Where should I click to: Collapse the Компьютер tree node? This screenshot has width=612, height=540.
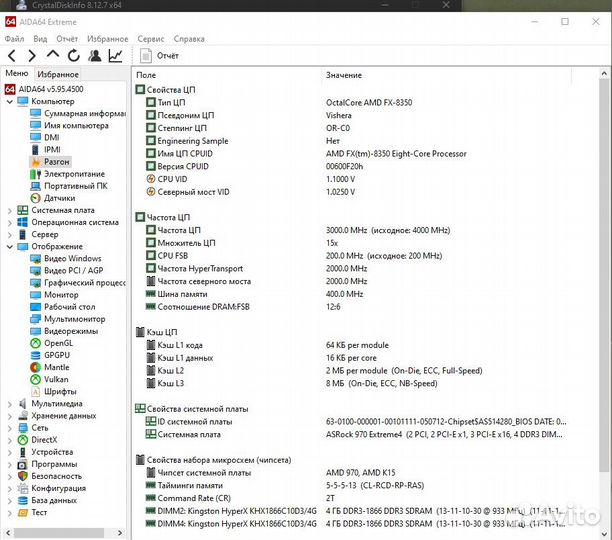pos(10,101)
